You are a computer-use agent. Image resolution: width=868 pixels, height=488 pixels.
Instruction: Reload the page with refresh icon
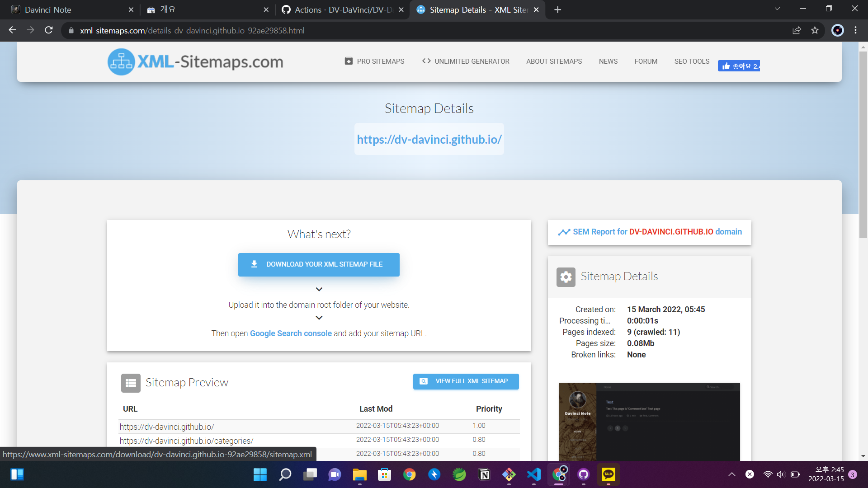coord(49,30)
